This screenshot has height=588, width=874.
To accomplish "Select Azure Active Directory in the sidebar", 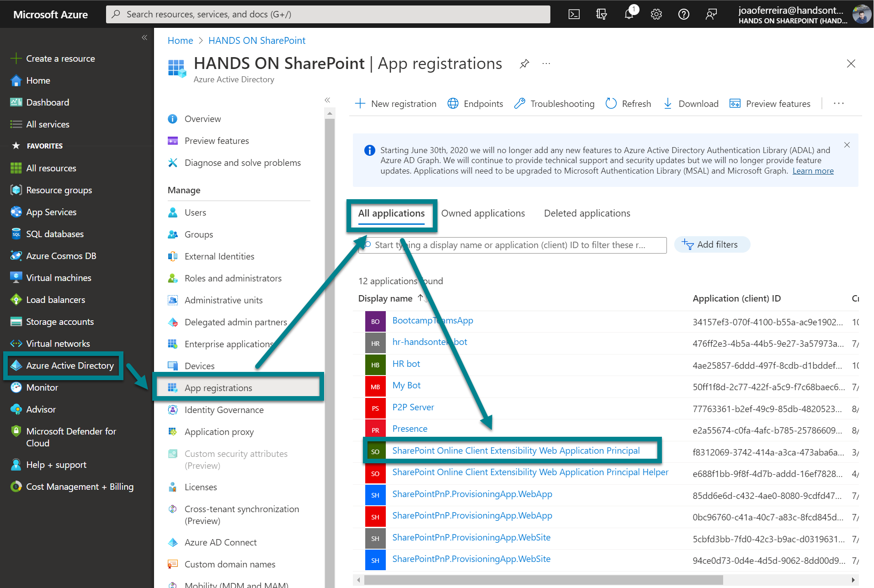I will tap(64, 365).
